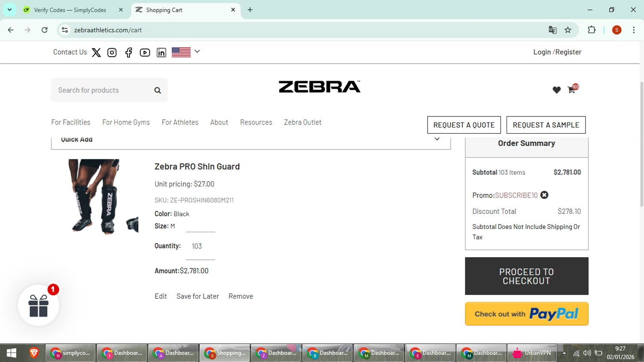Viewport: 644px width, 362px height.
Task: View site information icon in address bar
Action: pos(65,30)
